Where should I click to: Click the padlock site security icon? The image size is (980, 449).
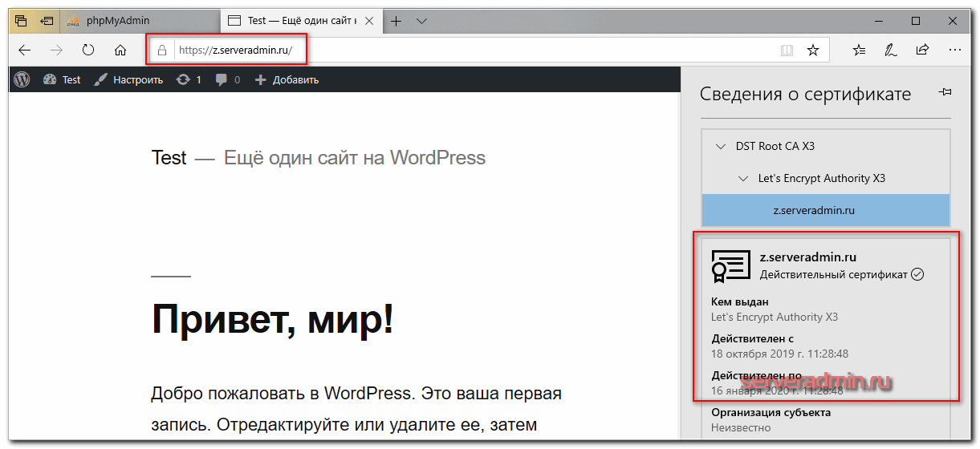[162, 50]
